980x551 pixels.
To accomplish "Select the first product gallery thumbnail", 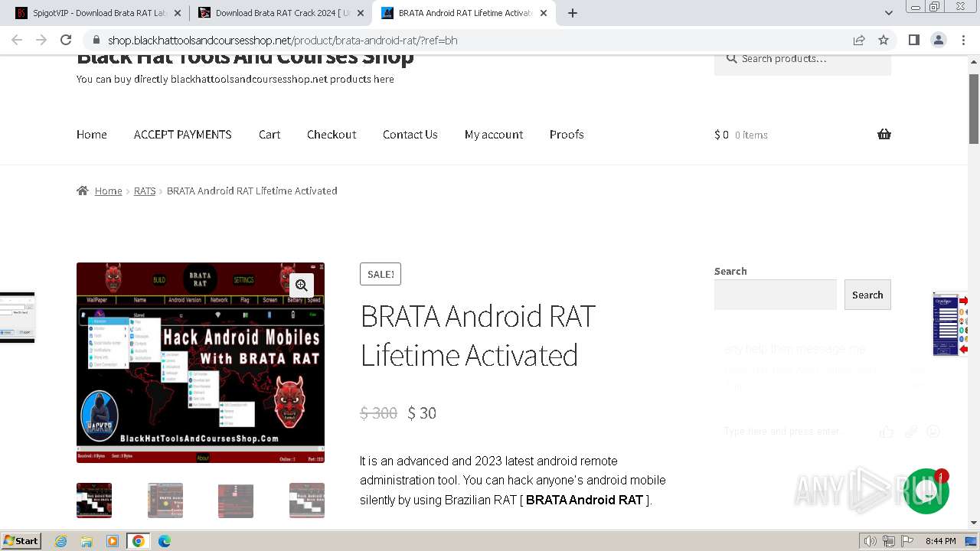I will point(94,500).
